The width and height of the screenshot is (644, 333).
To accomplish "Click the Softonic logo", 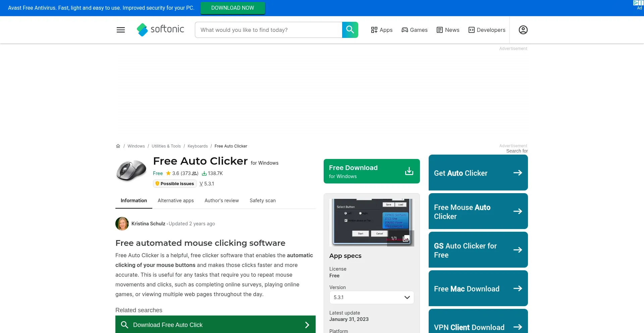I will 160,30.
